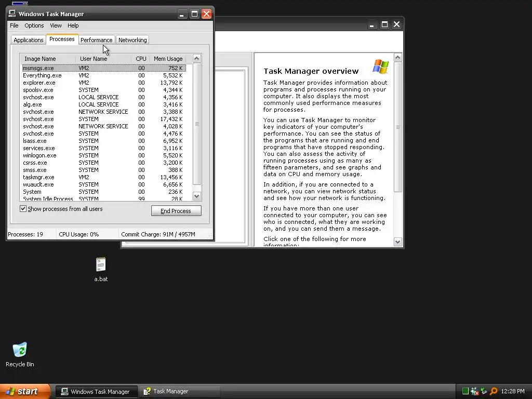Click the tray icon left of the magnifier
The height and width of the screenshot is (399, 532).
[484, 391]
